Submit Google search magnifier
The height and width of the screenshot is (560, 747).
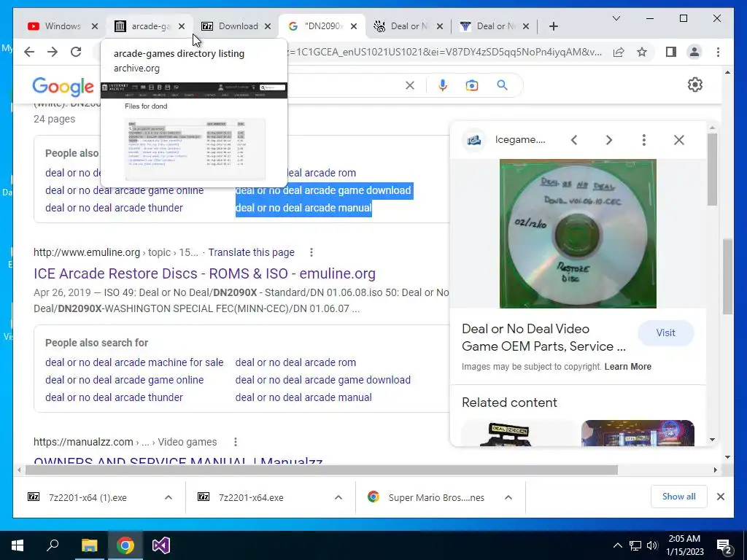point(502,85)
